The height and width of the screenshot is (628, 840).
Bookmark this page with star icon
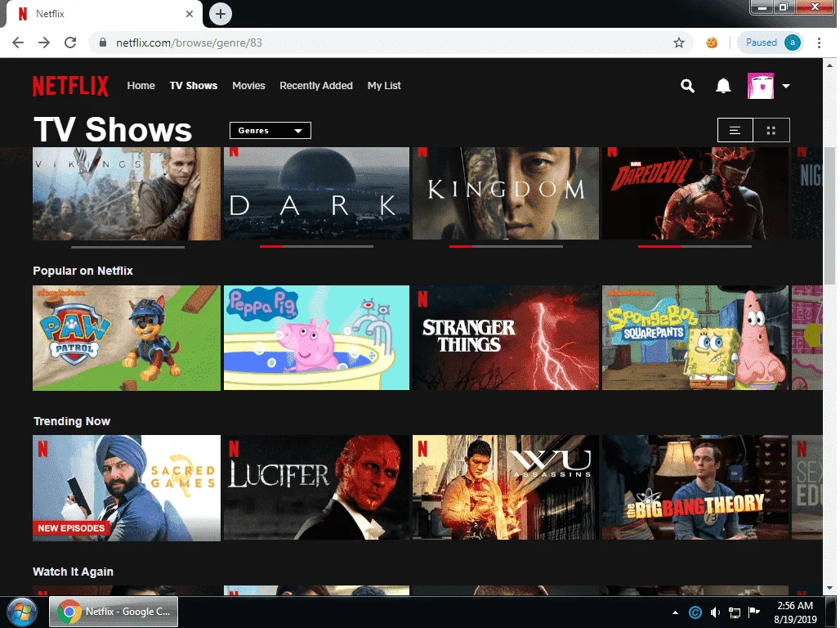pyautogui.click(x=679, y=43)
